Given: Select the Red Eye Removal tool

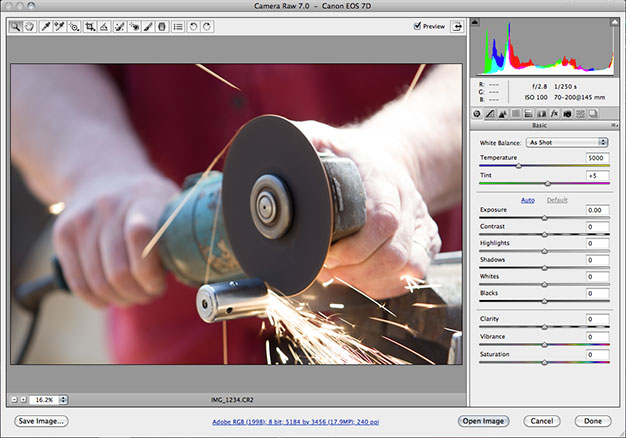Looking at the screenshot, I should (x=134, y=27).
